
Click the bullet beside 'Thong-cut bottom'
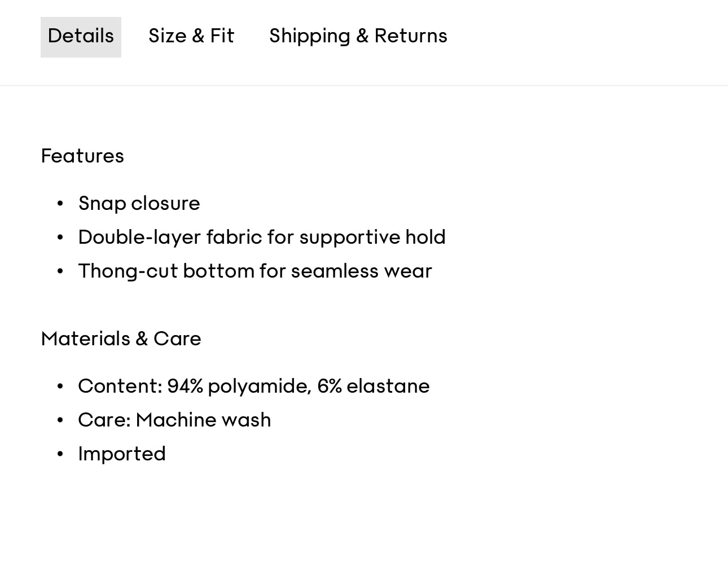pyautogui.click(x=60, y=271)
